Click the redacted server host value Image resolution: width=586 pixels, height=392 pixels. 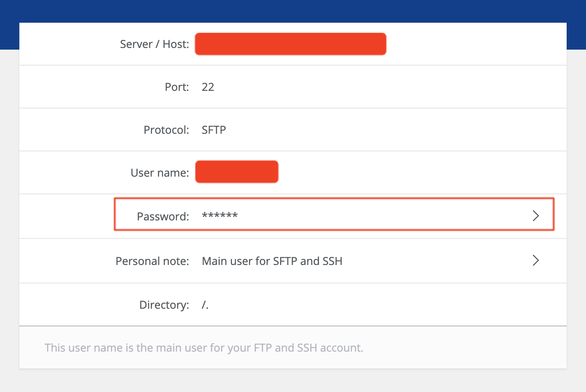point(290,44)
